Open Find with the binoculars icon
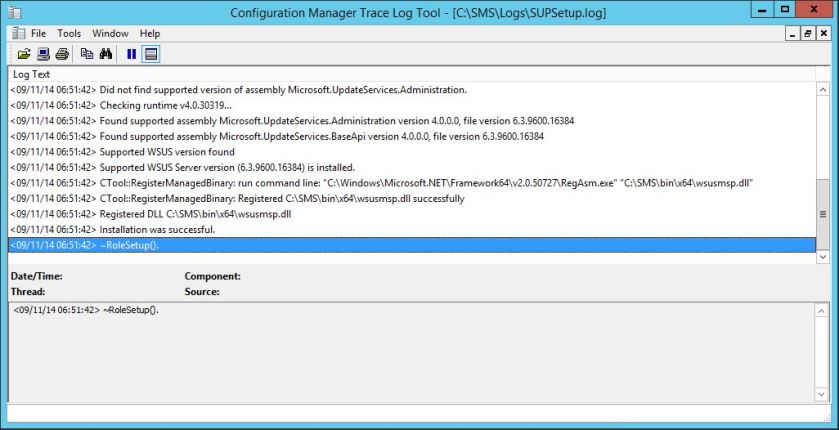 coord(105,54)
